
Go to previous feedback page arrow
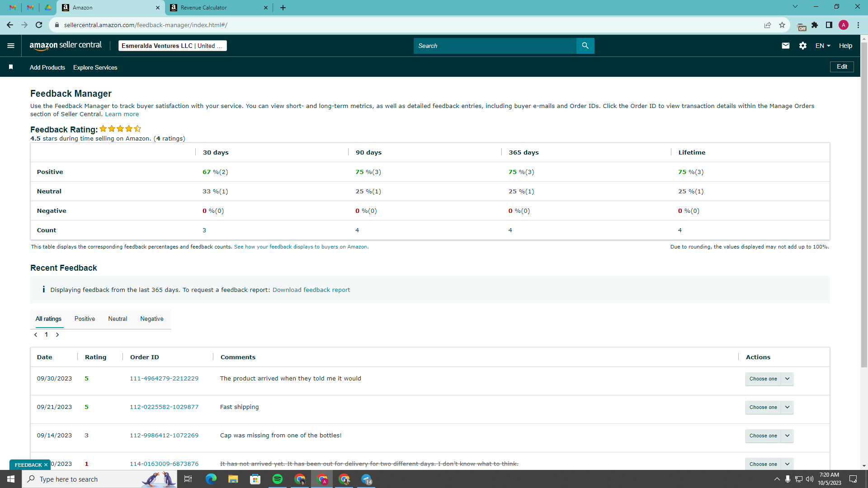coord(36,335)
